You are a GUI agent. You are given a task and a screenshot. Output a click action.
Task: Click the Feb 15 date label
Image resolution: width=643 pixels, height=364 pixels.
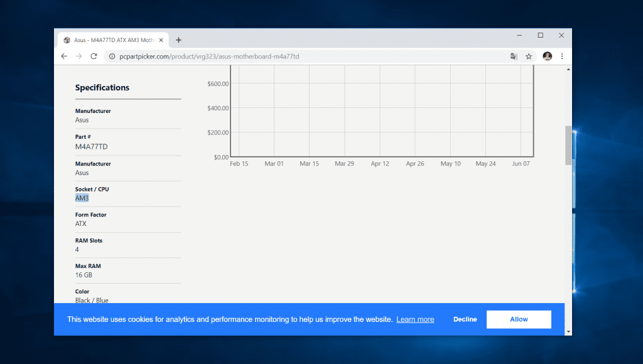[239, 164]
